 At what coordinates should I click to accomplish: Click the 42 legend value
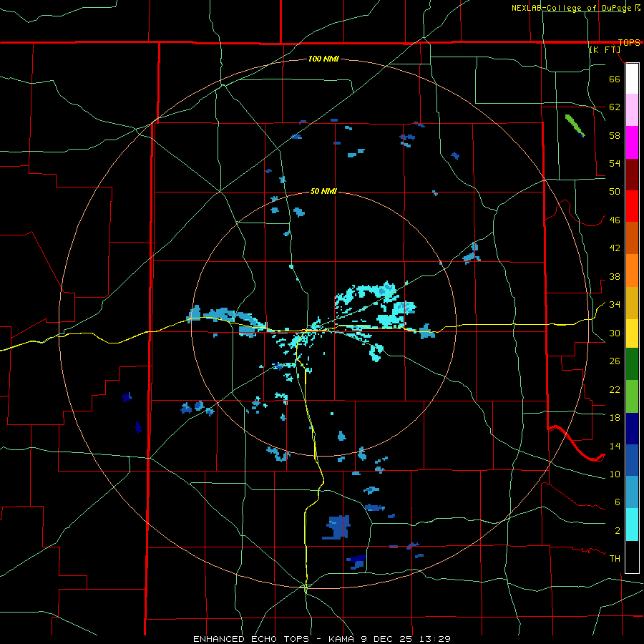615,248
